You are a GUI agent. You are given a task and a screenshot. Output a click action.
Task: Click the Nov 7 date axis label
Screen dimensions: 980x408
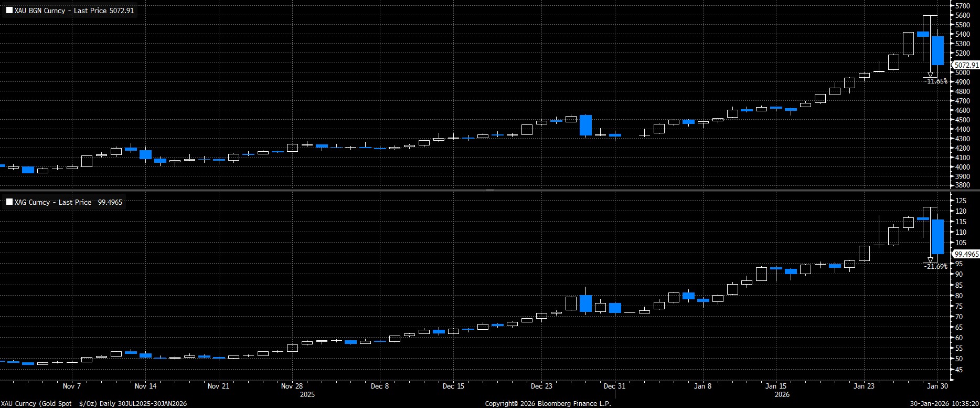pos(72,386)
